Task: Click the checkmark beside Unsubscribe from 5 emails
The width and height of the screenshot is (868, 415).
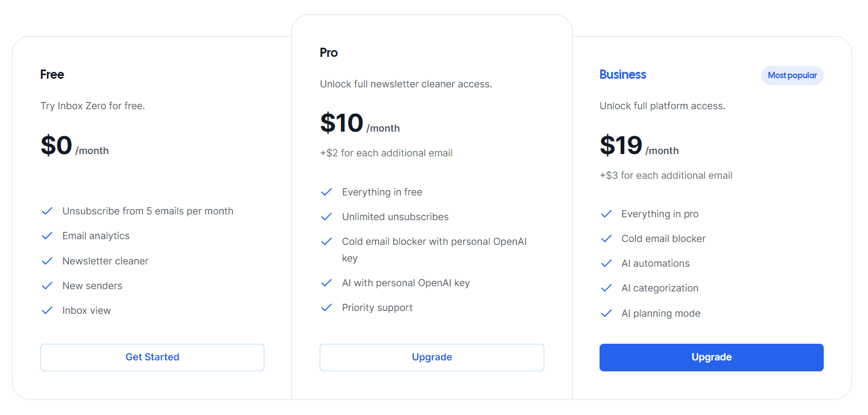Action: click(47, 211)
